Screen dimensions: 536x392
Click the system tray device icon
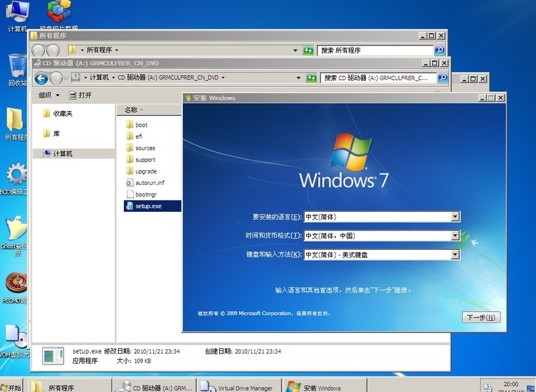[x=488, y=387]
